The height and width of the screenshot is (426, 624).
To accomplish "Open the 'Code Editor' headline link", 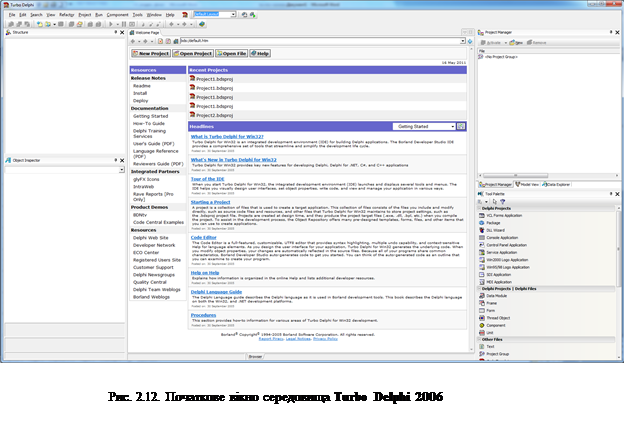I will click(203, 238).
